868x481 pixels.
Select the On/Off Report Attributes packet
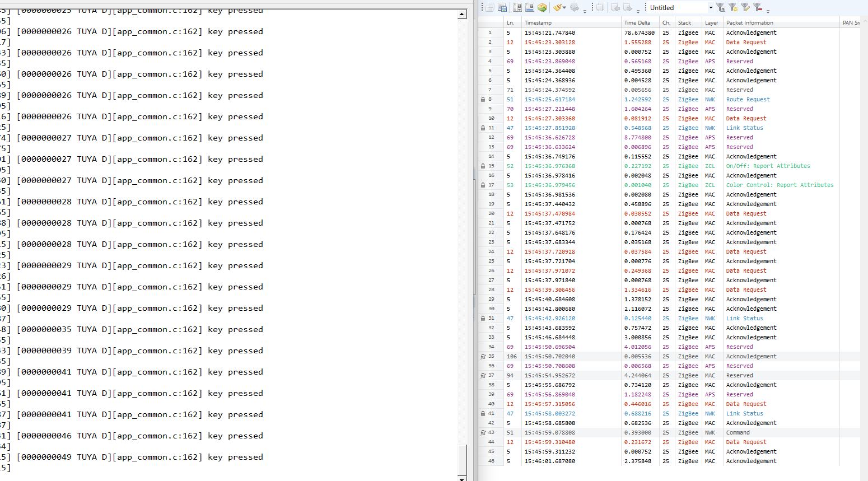pos(768,166)
